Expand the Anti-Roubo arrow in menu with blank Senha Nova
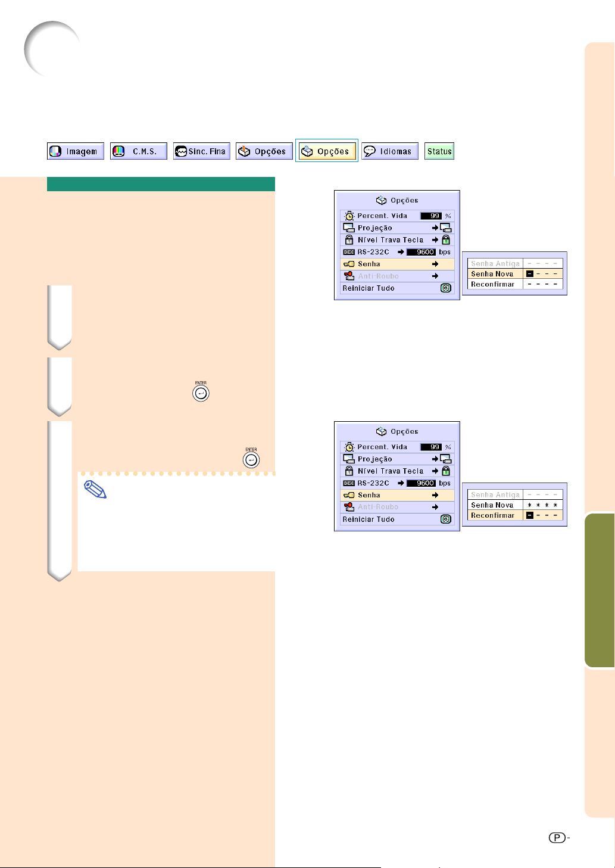Viewport: 615px width, 868px height. [x=435, y=276]
